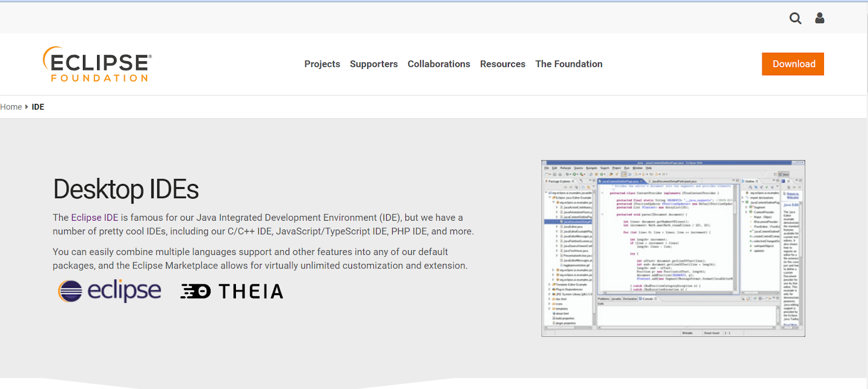This screenshot has width=868, height=389.
Task: Open The Foundation menu
Action: coord(569,64)
